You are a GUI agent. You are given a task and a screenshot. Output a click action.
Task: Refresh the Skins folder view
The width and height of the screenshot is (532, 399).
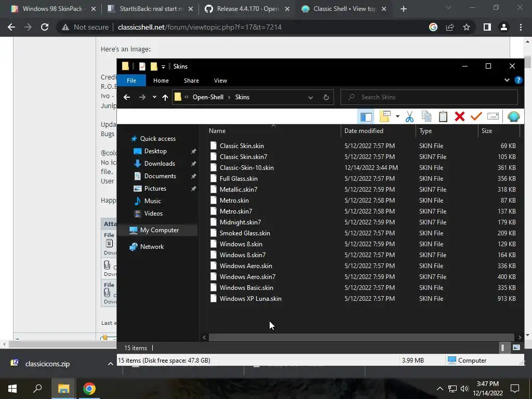pyautogui.click(x=326, y=97)
